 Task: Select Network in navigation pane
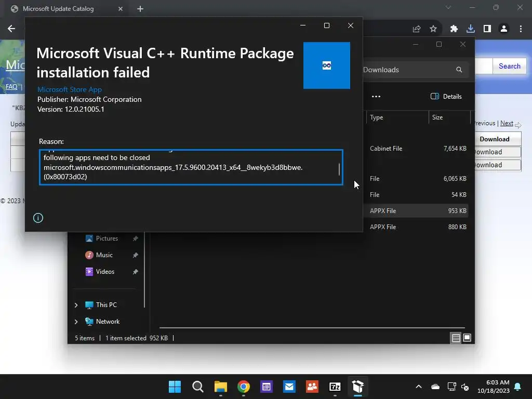[108, 322]
